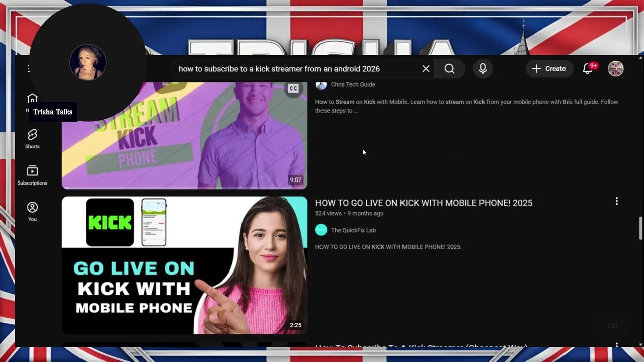Open video title 'HOW TO GO LIVE ON KICK WITH MOBILE PHONE! 2025'
Viewport: 644px width, 362px height.
tap(424, 203)
